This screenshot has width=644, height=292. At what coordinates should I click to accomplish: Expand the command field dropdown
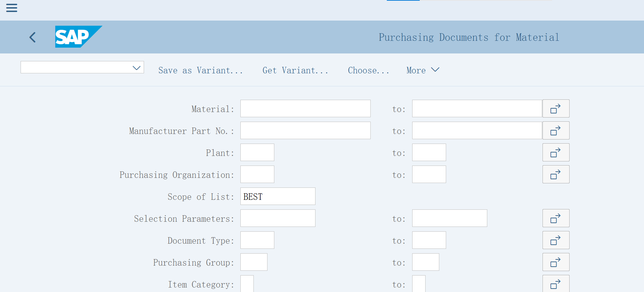point(136,68)
